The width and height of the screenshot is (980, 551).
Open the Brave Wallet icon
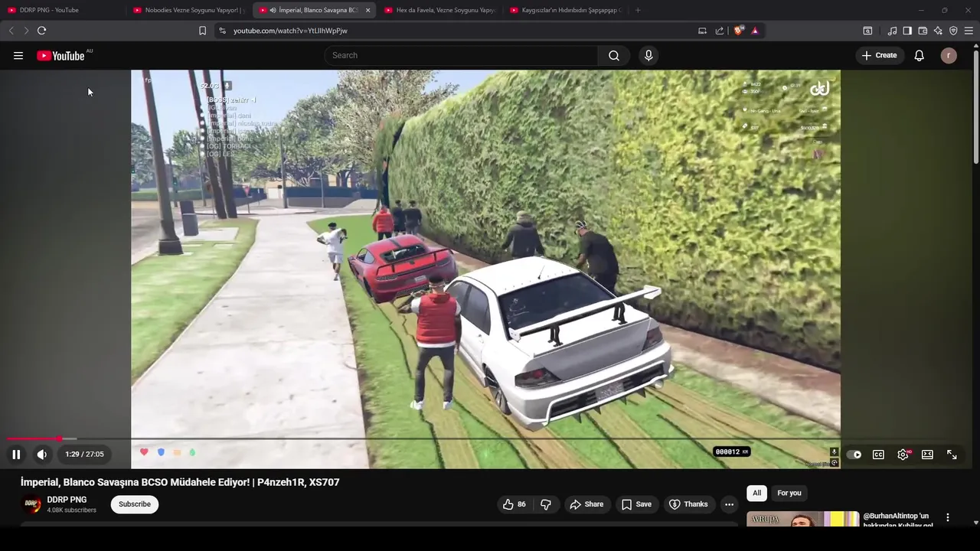point(923,31)
